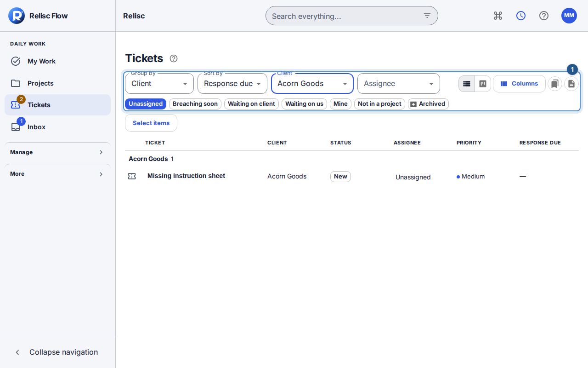
Task: Open the Sort by Response due dropdown
Action: coord(232,84)
